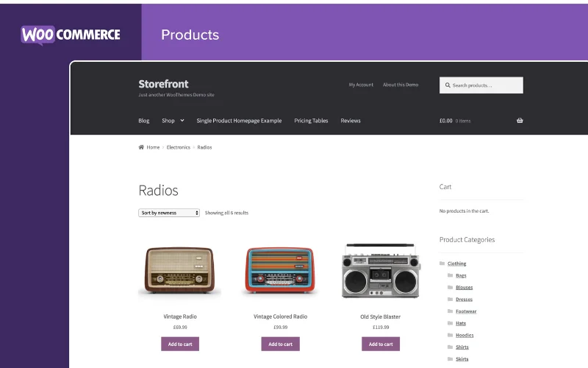The width and height of the screenshot is (588, 368).
Task: Open the Pricing Tables menu item
Action: 311,121
